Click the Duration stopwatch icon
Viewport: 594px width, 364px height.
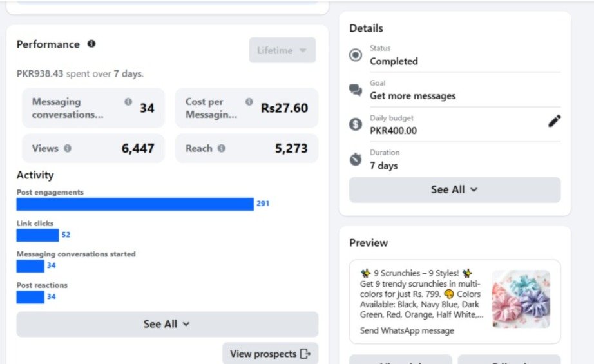pos(356,159)
